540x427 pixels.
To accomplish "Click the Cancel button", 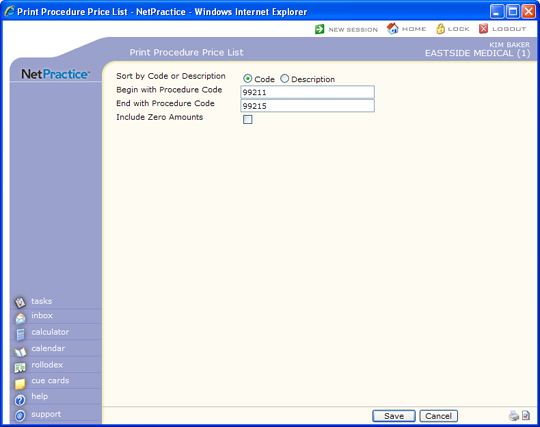I will (x=438, y=416).
